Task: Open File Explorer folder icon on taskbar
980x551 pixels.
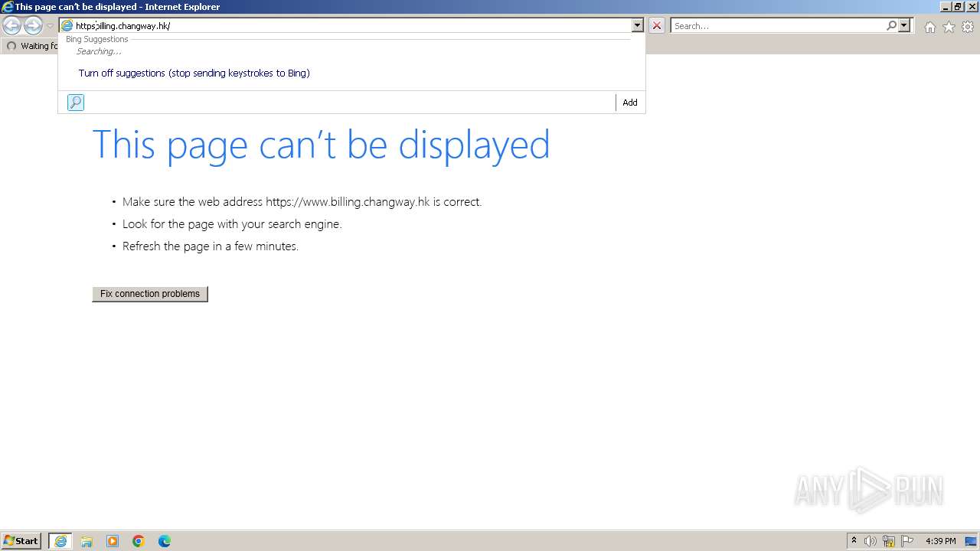Action: point(87,541)
